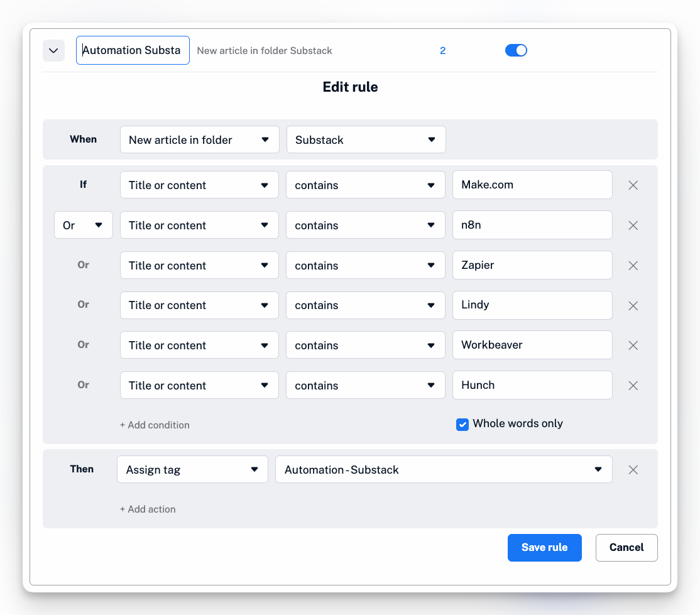Remove the Workbeaver condition
Image resolution: width=700 pixels, height=615 pixels.
[633, 346]
